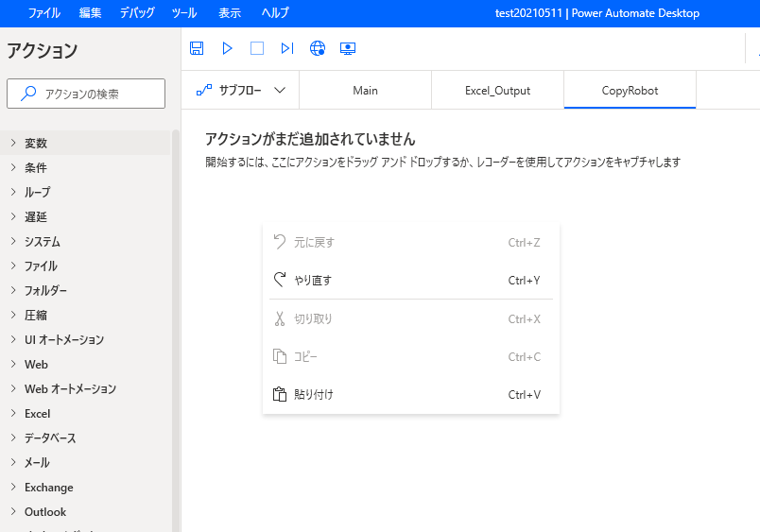Viewport: 760px width, 532px height.
Task: Run the flow with play icon
Action: coord(227,48)
